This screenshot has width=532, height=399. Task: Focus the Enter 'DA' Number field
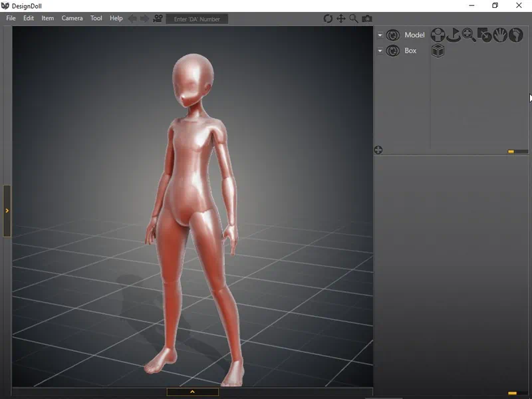(197, 19)
